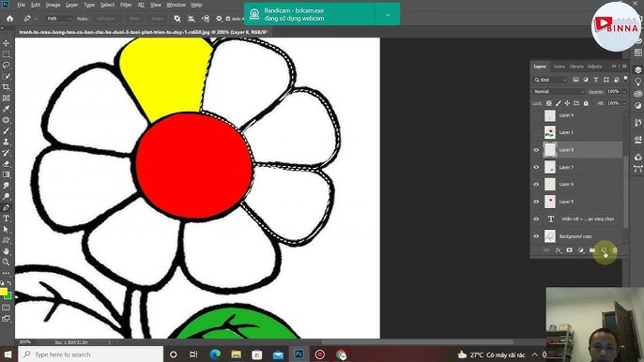Open the Fill slider arrow

[x=624, y=103]
